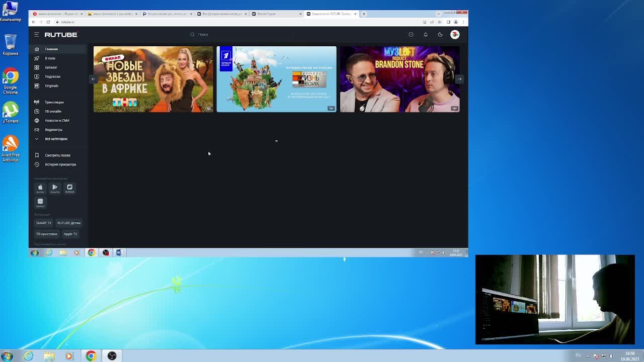The image size is (644, 362).
Task: Click the RUTUBE Детям button
Action: 69,223
